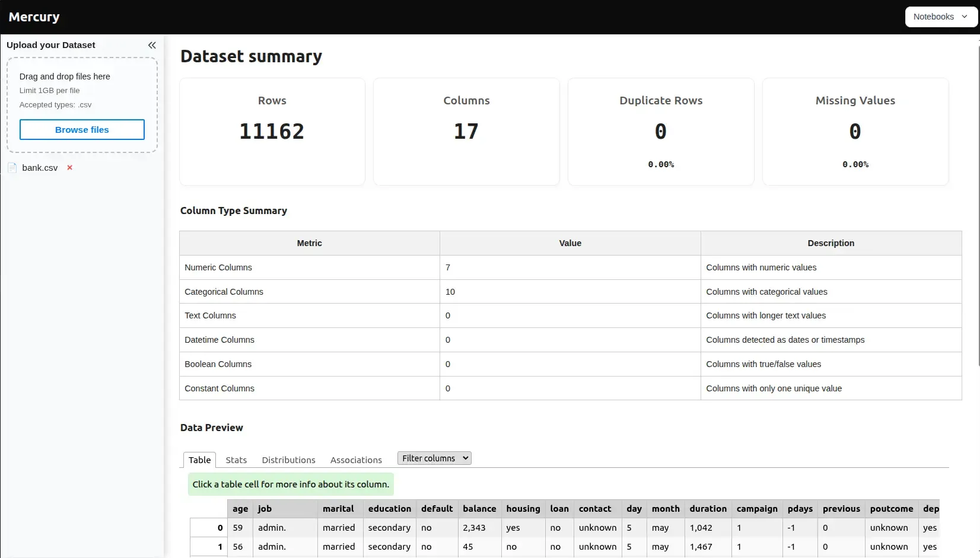Click the balance column header
The width and height of the screenshot is (980, 558).
(479, 509)
